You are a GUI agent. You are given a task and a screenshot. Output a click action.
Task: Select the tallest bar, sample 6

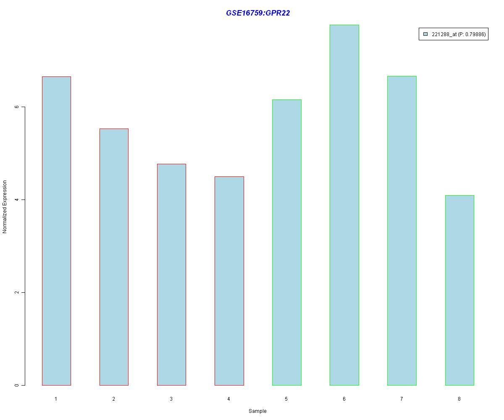tap(344, 205)
